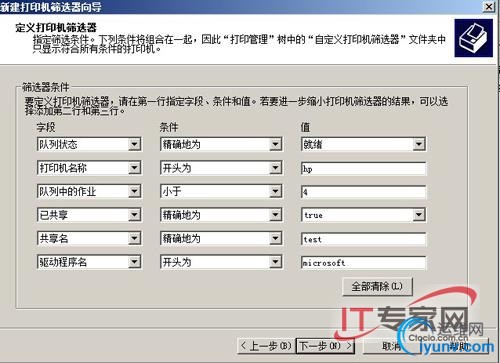Viewport: 500px width, 363px height.
Task: Open the 驱动程序名 field dropdown
Action: (134, 262)
